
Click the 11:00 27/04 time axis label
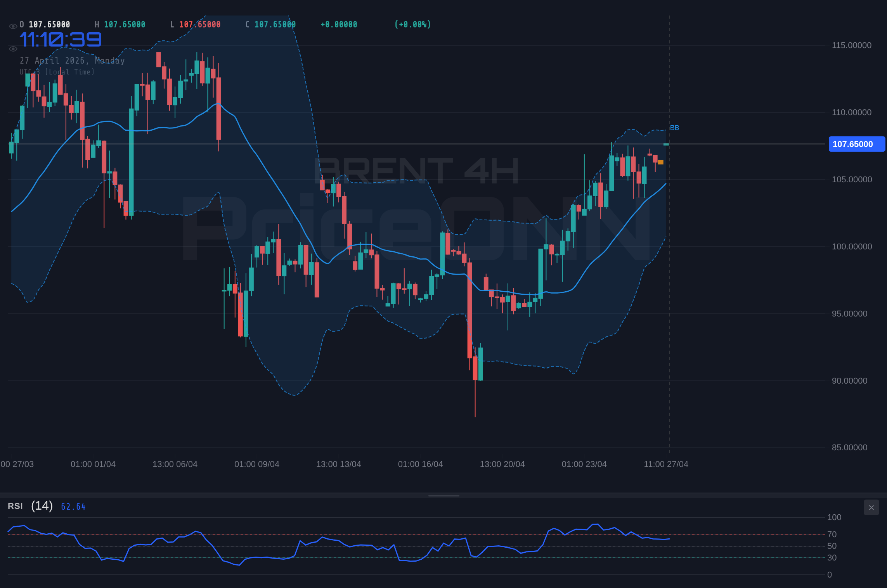tap(666, 464)
